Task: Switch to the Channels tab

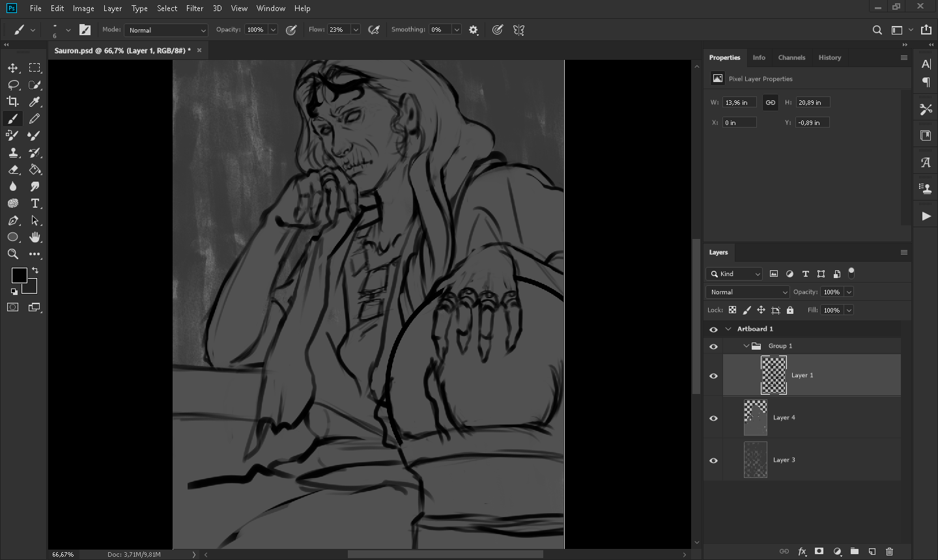Action: [791, 57]
